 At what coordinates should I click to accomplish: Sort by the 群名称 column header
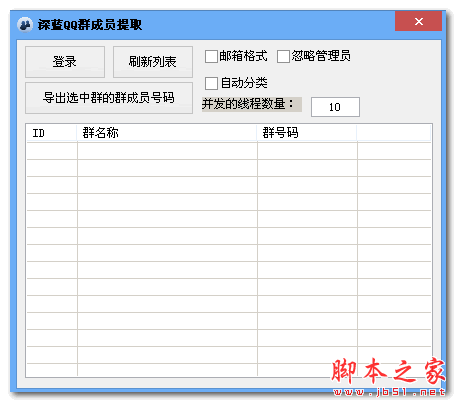[167, 133]
